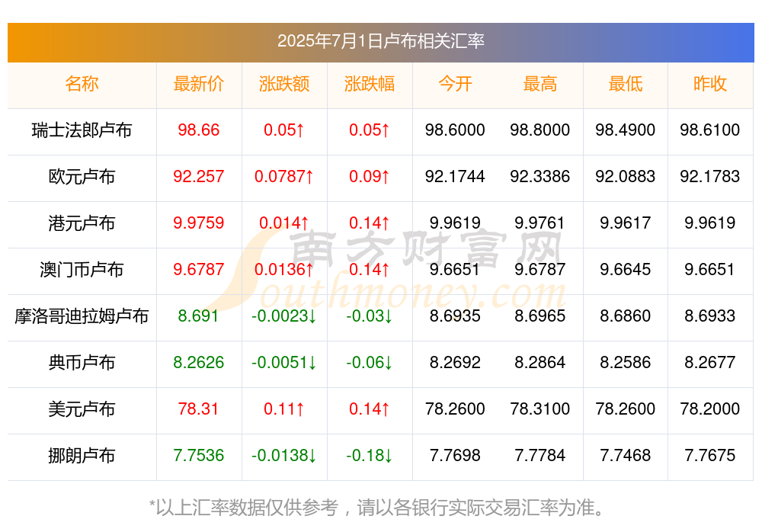Click latest price 9.9759
The image size is (762, 532).
pyautogui.click(x=198, y=223)
